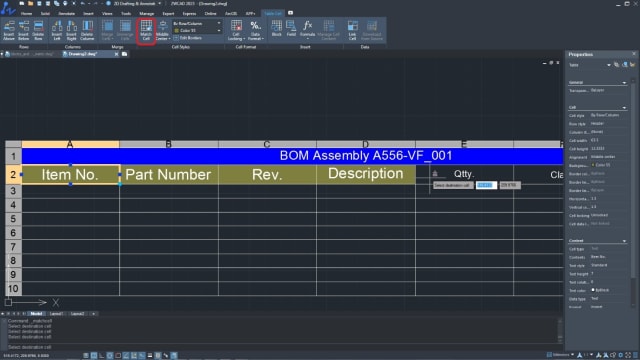
Task: Toggle object snap in status bar
Action: tap(118, 356)
